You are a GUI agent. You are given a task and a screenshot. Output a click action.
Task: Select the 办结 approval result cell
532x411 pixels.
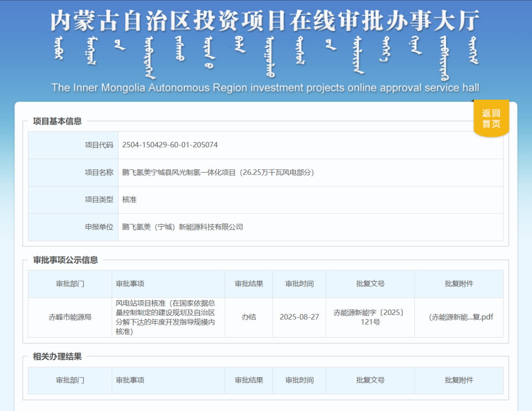pos(249,317)
